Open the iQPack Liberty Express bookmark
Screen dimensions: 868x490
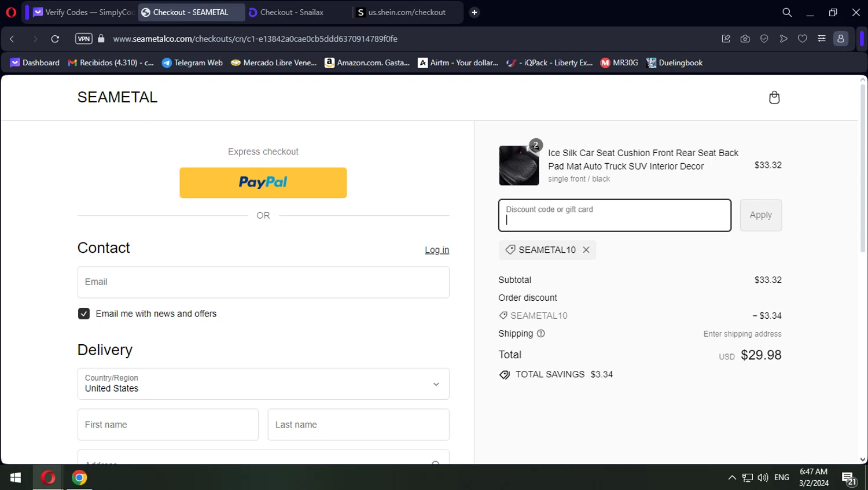click(x=550, y=62)
